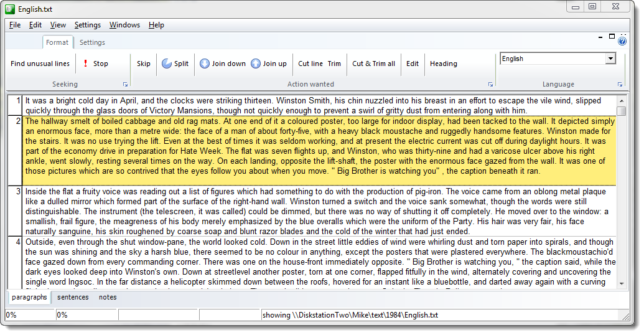Open the Settings menu in the menu bar
The width and height of the screenshot is (644, 335).
point(87,25)
